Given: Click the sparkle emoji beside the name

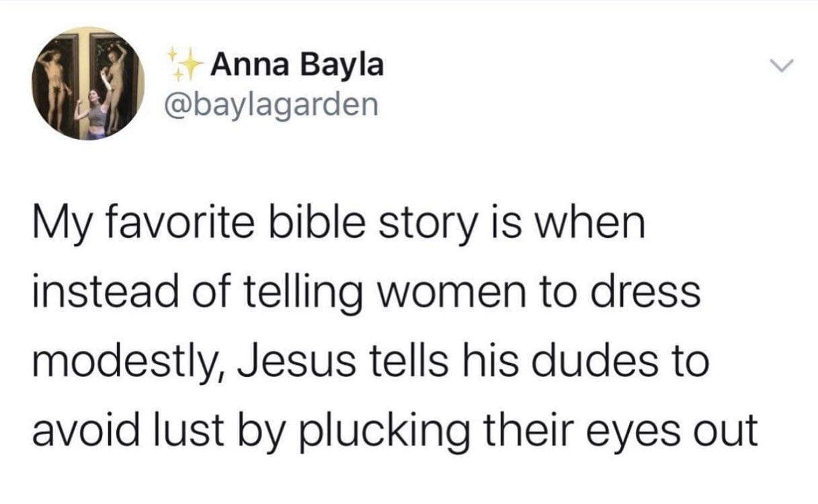Looking at the screenshot, I should (x=186, y=64).
